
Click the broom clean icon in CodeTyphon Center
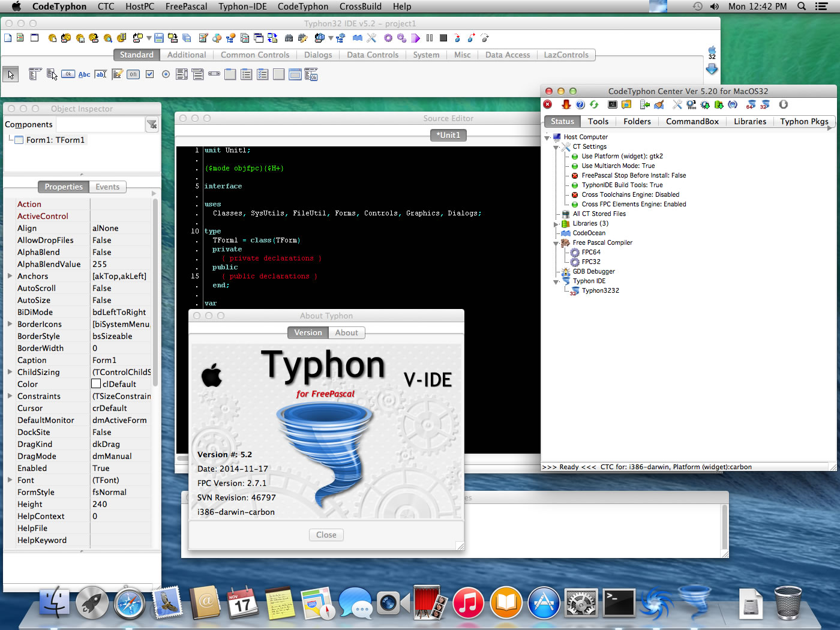click(x=659, y=104)
